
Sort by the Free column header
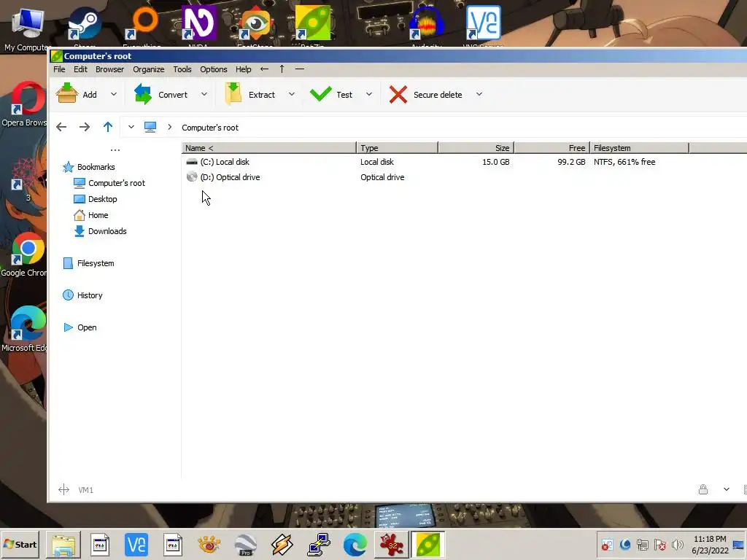(x=551, y=148)
